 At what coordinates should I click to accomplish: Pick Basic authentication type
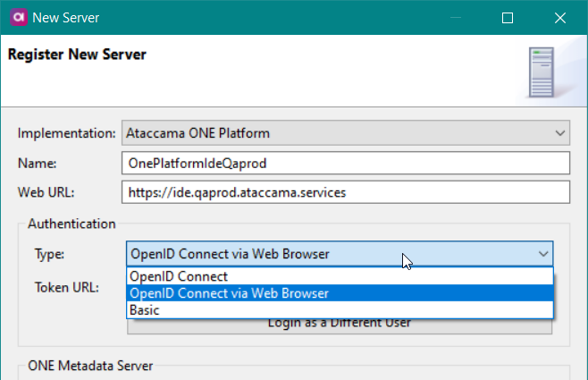coord(146,309)
